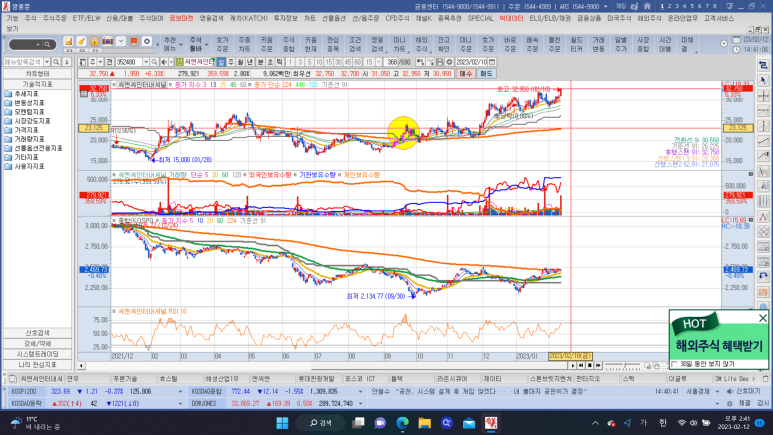This screenshot has height=435, width=773.
Task: Click Windows taskbar 검색 search box
Action: click(320, 423)
